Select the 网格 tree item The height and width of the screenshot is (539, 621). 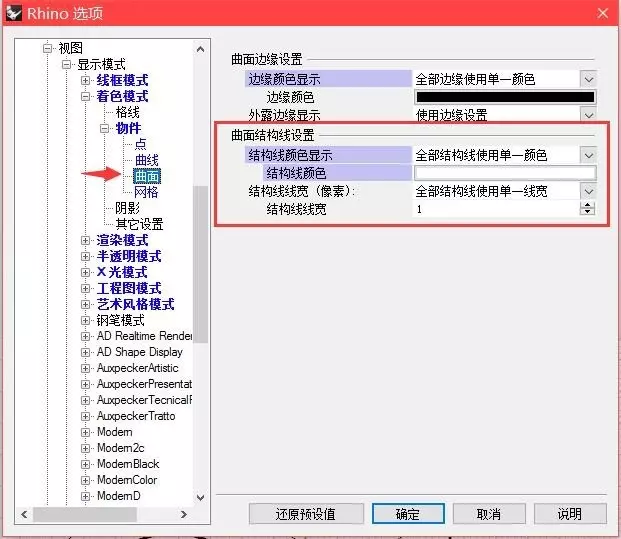[146, 192]
